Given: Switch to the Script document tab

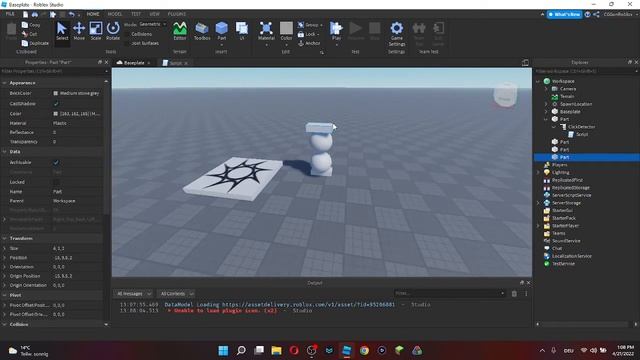Looking at the screenshot, I should click(x=176, y=63).
